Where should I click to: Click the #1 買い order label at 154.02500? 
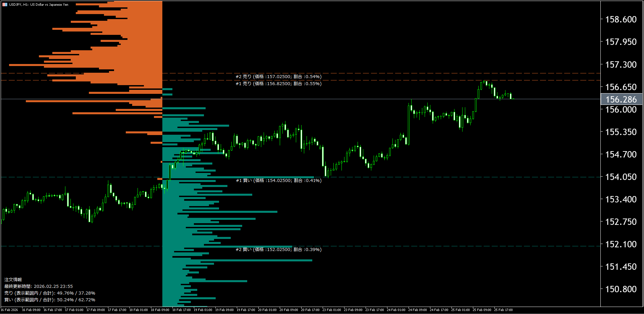[278, 181]
